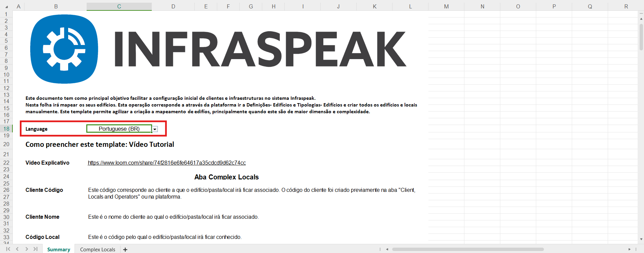Select row 30 header

pos(6,217)
